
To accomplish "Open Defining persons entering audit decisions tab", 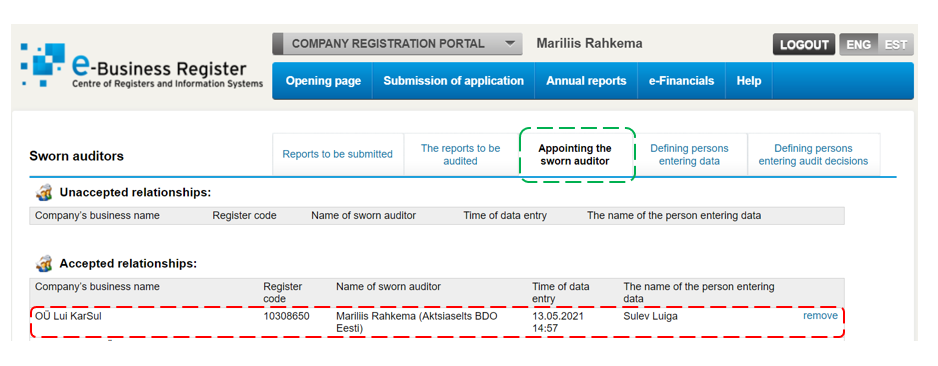I will (x=814, y=154).
